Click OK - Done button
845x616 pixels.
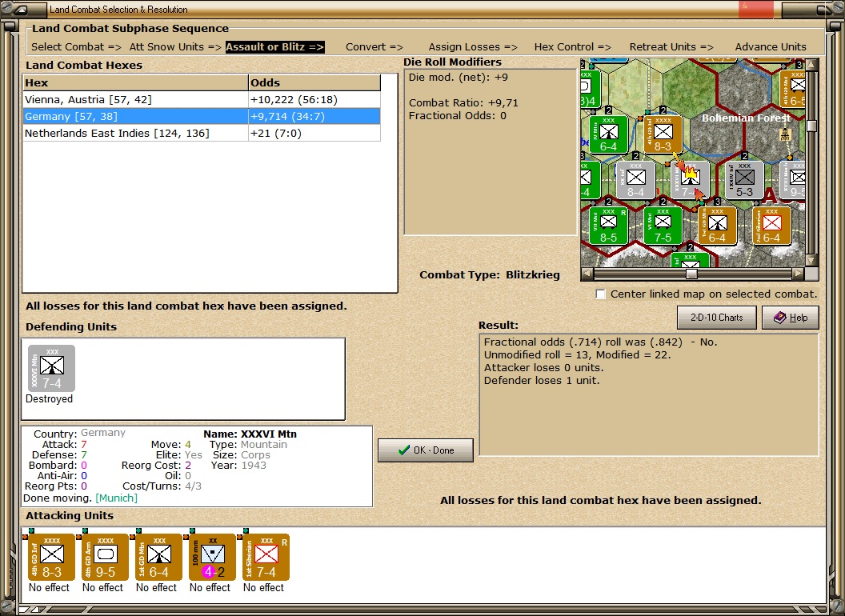[426, 450]
